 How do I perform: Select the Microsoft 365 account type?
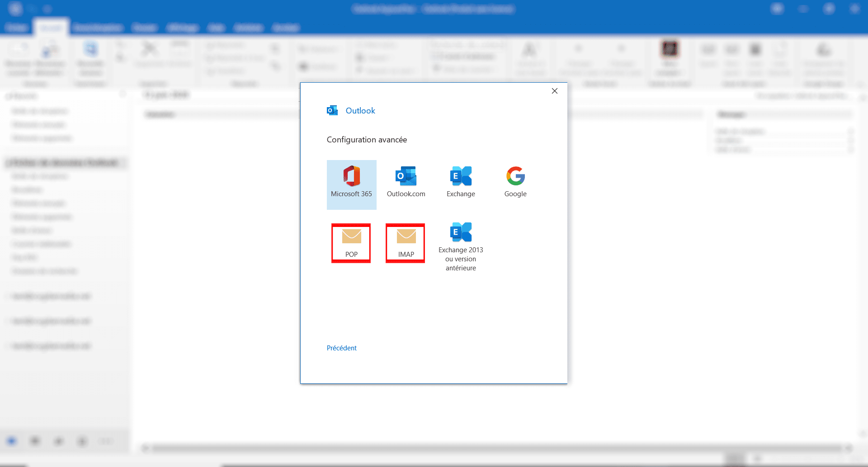pyautogui.click(x=351, y=184)
